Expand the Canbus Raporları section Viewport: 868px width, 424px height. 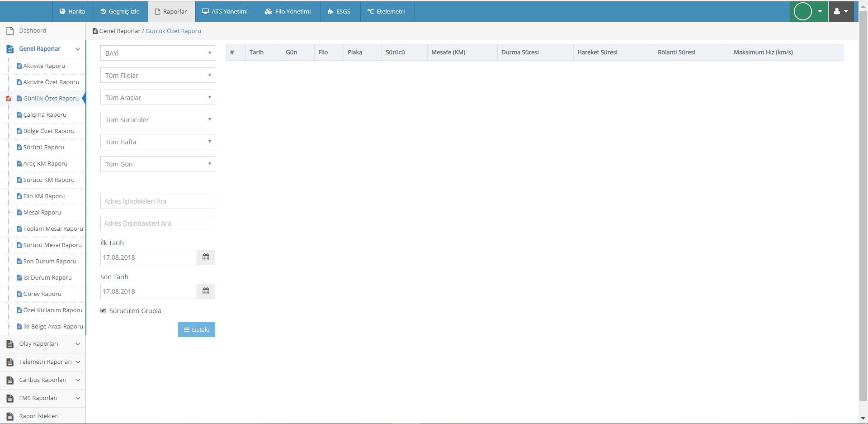[43, 380]
